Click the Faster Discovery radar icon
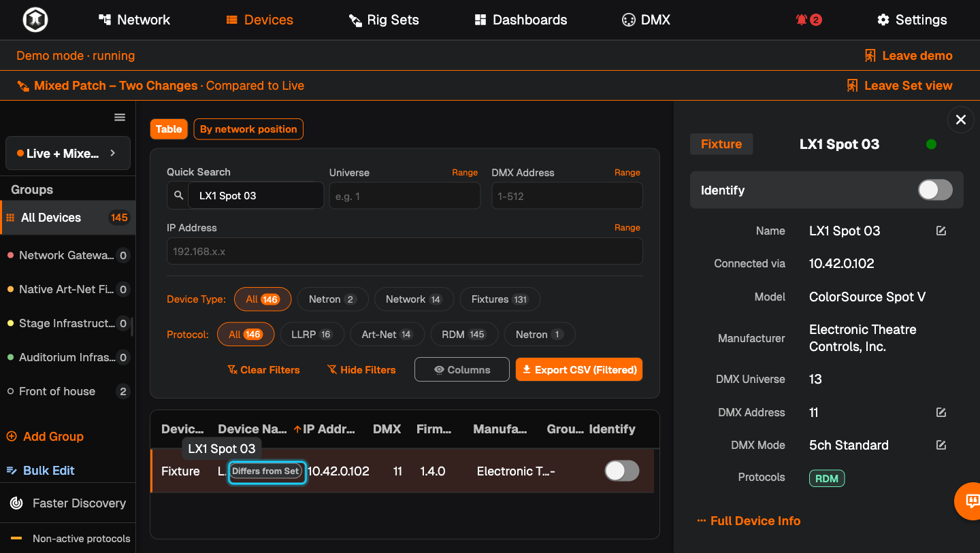Viewport: 980px width, 553px height. [x=17, y=503]
